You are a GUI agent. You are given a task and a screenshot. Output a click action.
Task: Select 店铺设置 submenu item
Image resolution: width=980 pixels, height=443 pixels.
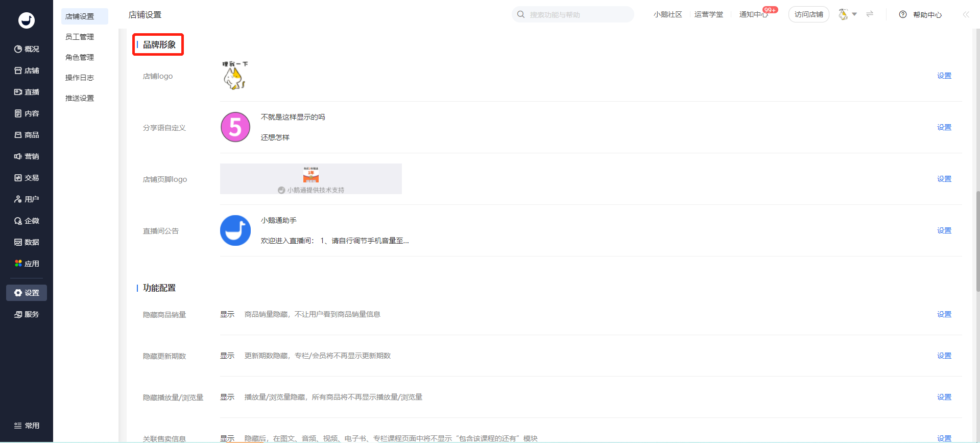point(85,16)
